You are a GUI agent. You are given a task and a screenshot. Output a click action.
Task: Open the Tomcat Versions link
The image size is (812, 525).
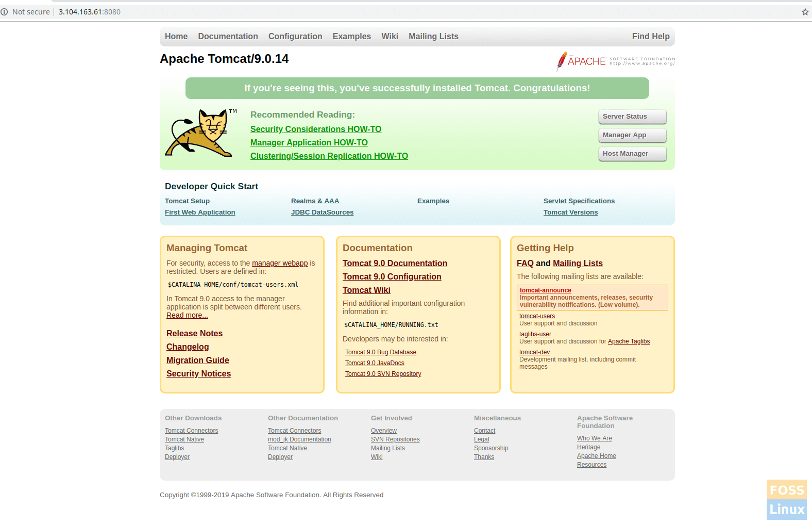tap(570, 212)
